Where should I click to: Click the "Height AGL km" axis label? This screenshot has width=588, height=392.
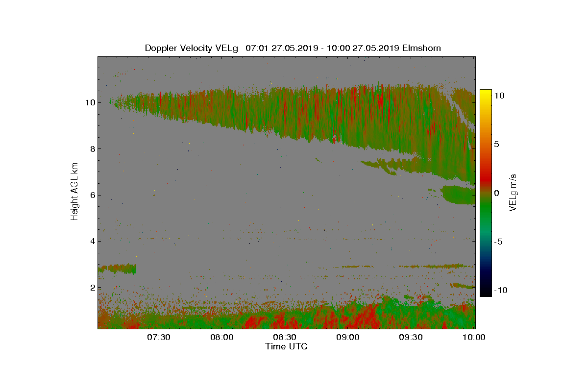click(x=74, y=191)
